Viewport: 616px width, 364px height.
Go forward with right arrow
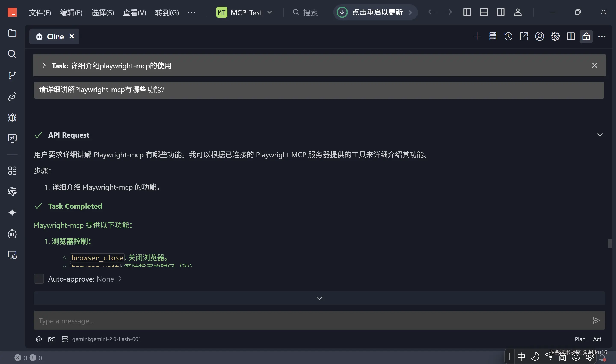click(448, 12)
